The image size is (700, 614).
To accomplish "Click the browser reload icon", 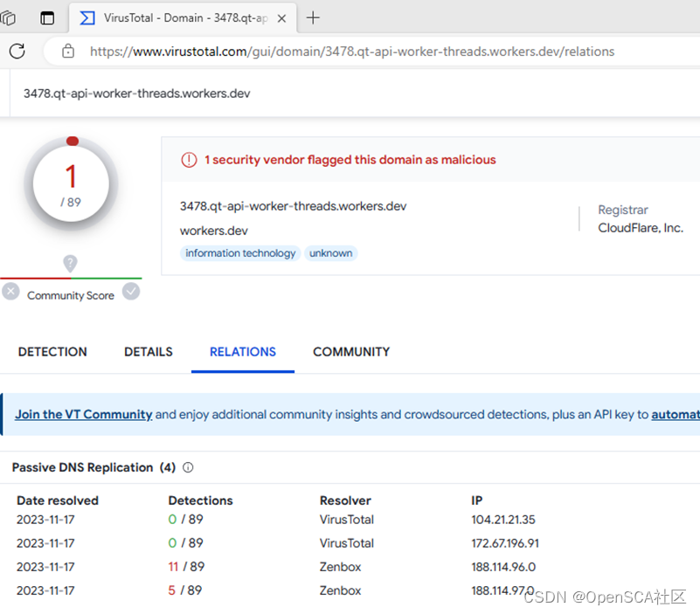I will 17,52.
